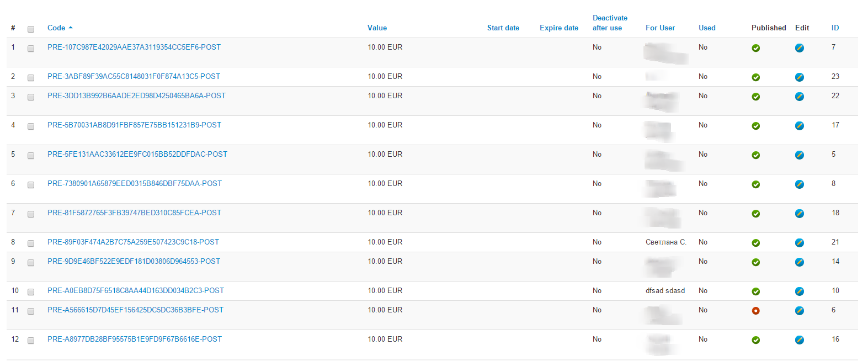Image resolution: width=868 pixels, height=361 pixels.
Task: Click edit pencil icon for row 1
Action: [799, 48]
